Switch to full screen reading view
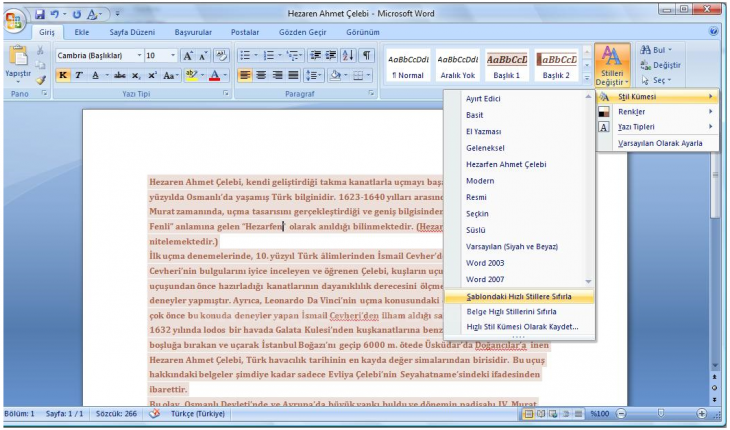Screen dimensions: 730x430 click(x=541, y=413)
